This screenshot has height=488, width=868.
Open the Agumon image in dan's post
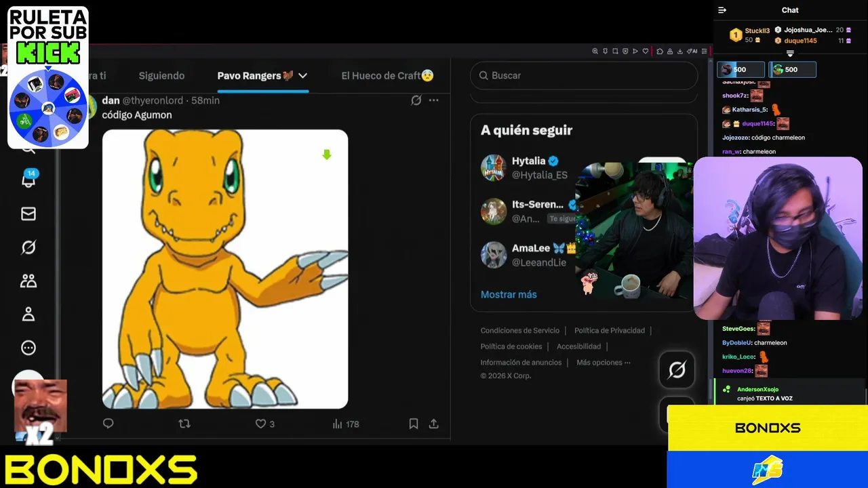(x=225, y=269)
